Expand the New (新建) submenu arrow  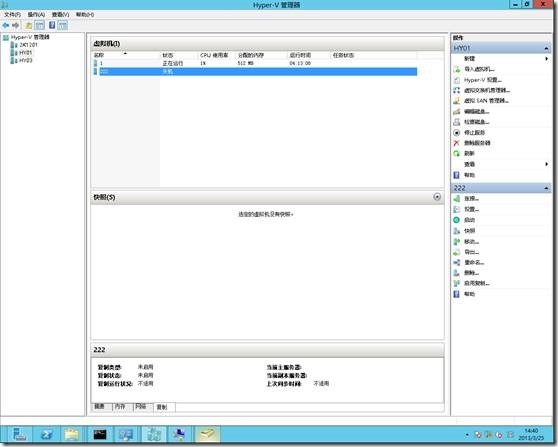coord(547,59)
